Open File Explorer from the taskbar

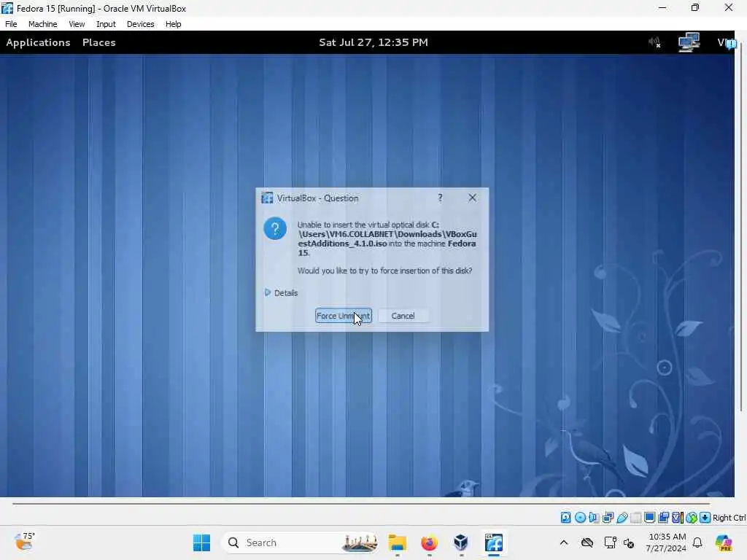(398, 542)
